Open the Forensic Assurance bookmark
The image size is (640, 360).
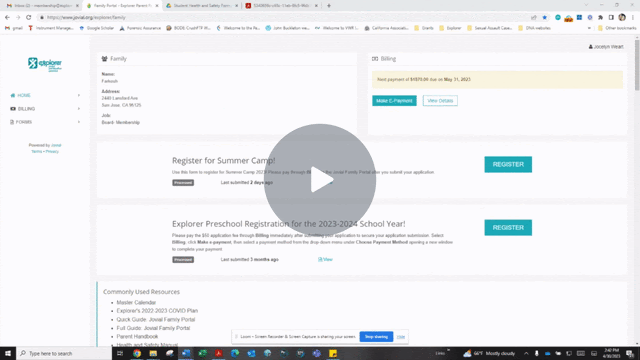(140, 28)
